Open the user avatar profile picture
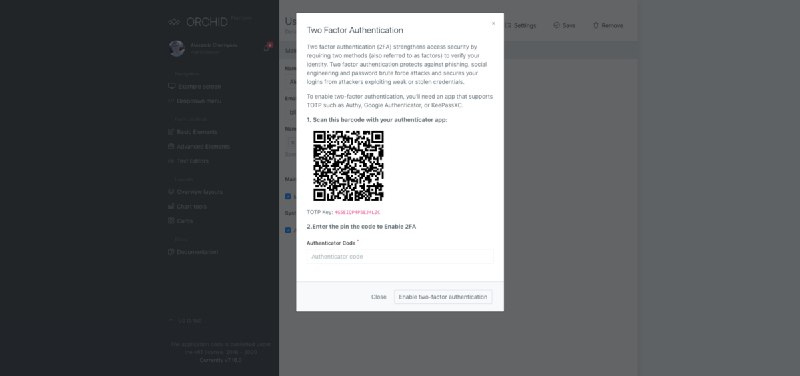 click(177, 48)
